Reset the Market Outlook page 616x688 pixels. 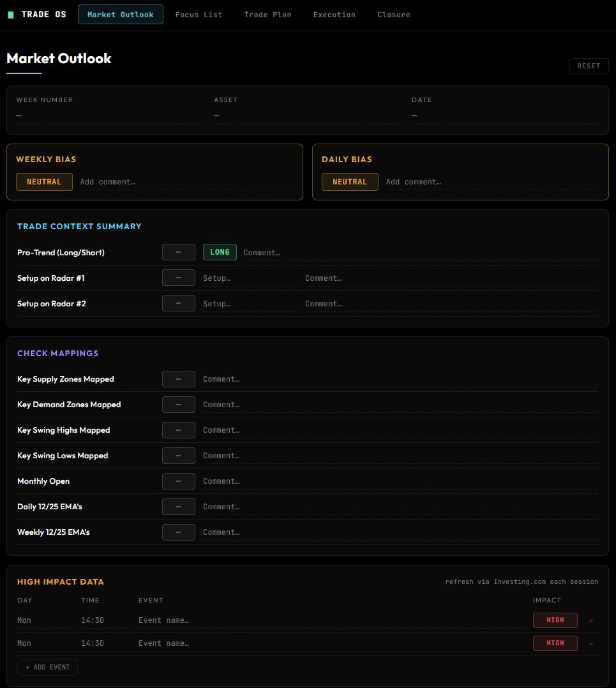(589, 66)
